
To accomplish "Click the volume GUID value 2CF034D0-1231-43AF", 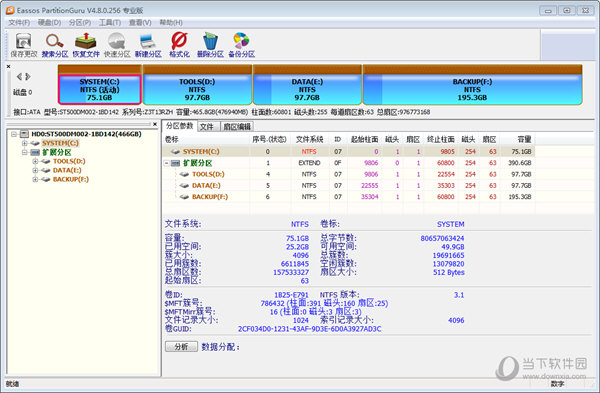I will 310,329.
